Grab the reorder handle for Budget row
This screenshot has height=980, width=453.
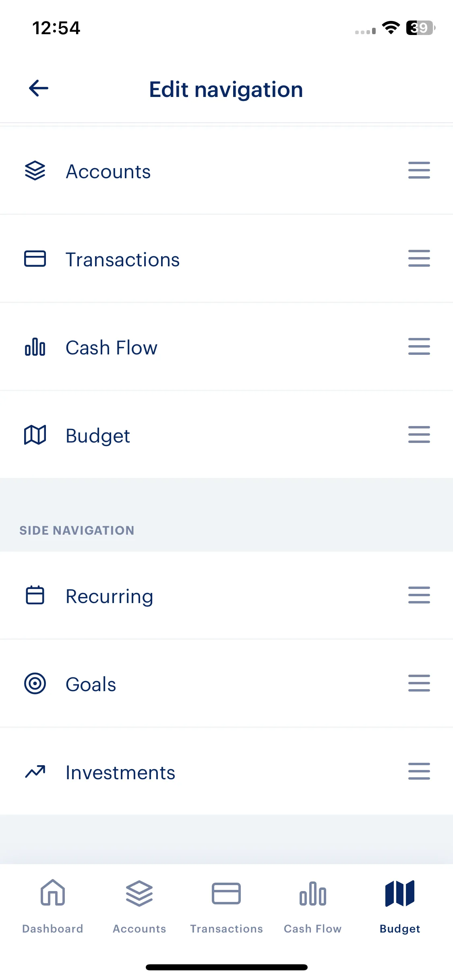pyautogui.click(x=419, y=434)
